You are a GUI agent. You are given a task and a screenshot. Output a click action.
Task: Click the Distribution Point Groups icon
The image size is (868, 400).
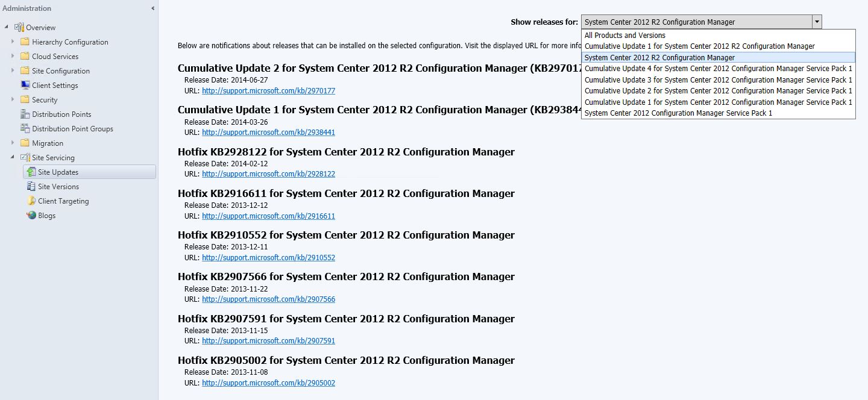[25, 128]
